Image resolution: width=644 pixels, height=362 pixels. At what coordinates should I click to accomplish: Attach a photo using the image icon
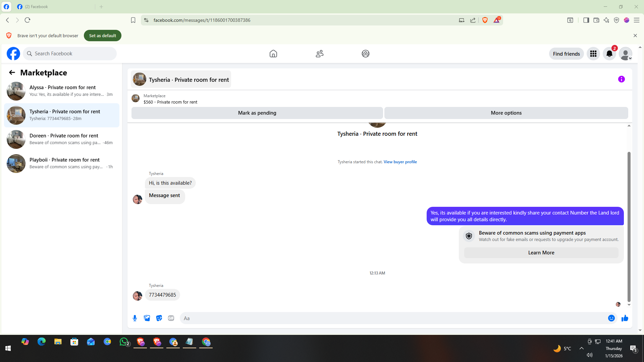pyautogui.click(x=147, y=318)
